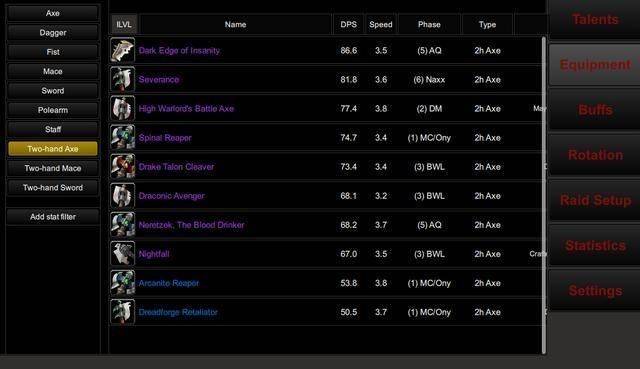640x369 pixels.
Task: Click the Nightfall axe icon
Action: coord(122,253)
